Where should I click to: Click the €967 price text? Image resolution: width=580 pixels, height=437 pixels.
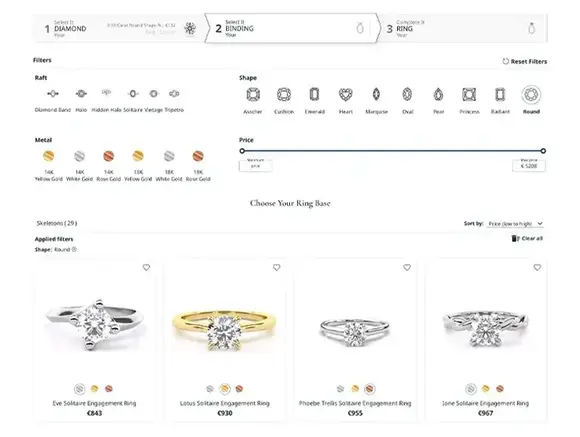pyautogui.click(x=485, y=413)
